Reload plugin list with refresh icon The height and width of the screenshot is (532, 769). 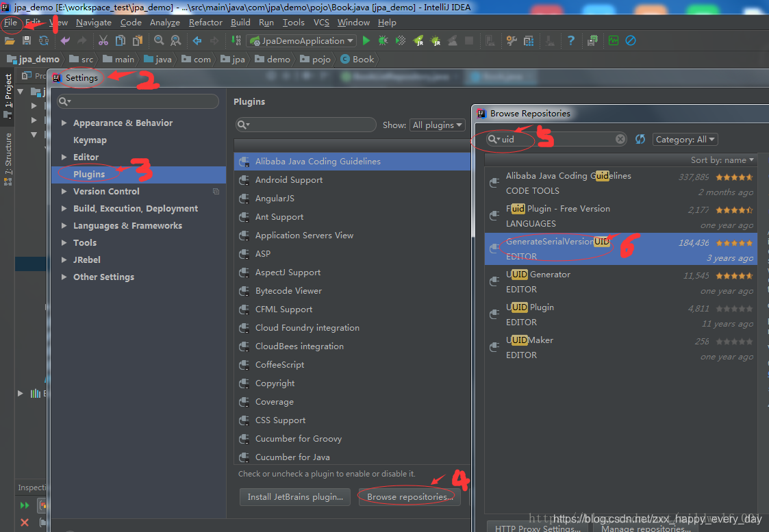(x=640, y=139)
